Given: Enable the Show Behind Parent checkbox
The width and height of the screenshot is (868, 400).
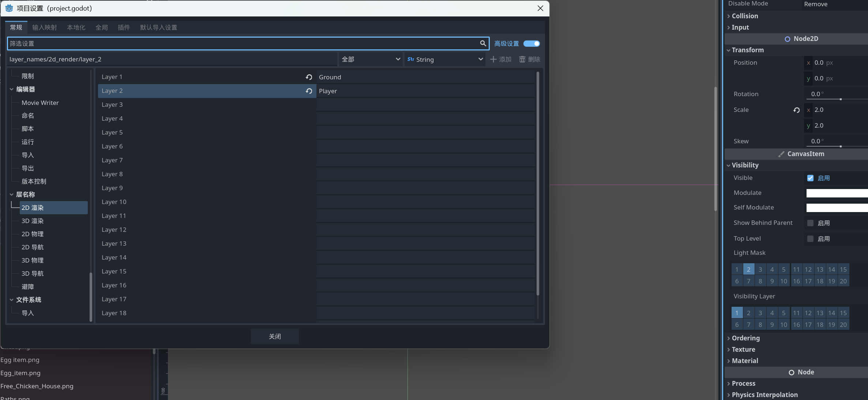Looking at the screenshot, I should click(810, 223).
